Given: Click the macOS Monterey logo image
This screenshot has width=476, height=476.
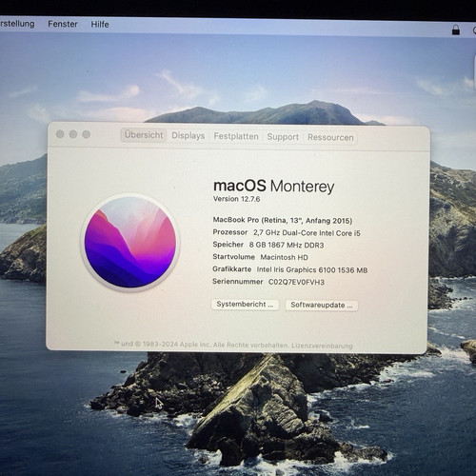Looking at the screenshot, I should (x=130, y=242).
